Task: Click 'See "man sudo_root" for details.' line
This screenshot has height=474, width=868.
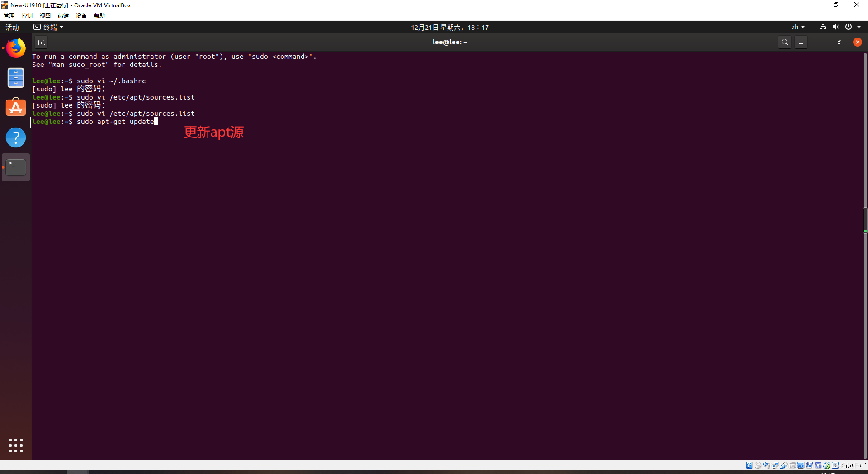Action: [97, 65]
